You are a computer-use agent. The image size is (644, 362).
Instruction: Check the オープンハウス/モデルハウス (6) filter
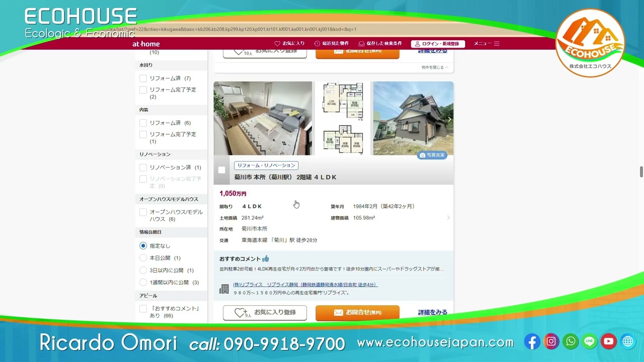click(143, 212)
